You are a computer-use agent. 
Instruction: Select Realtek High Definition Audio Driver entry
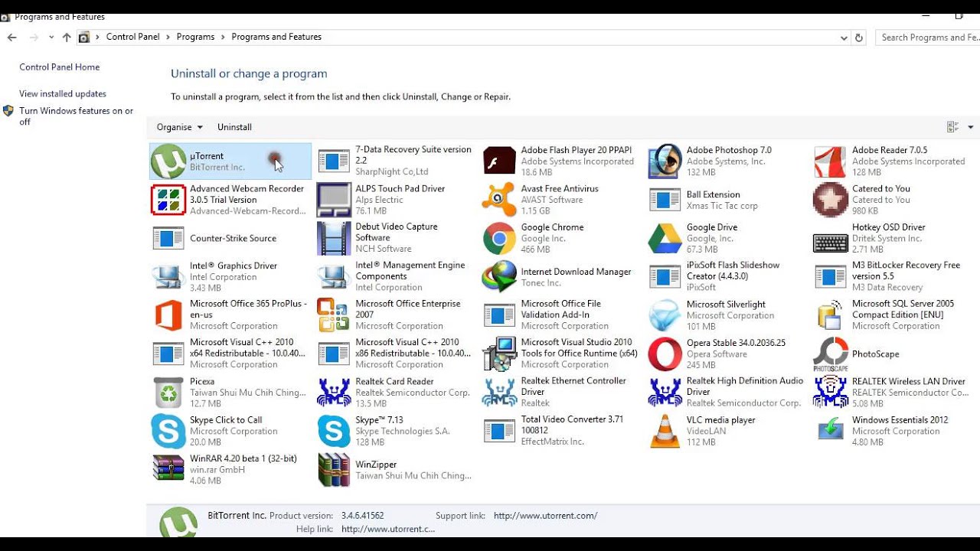click(727, 393)
